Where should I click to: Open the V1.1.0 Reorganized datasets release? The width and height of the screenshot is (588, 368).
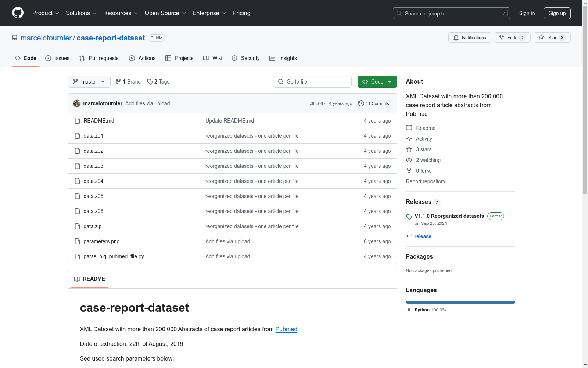coord(449,216)
